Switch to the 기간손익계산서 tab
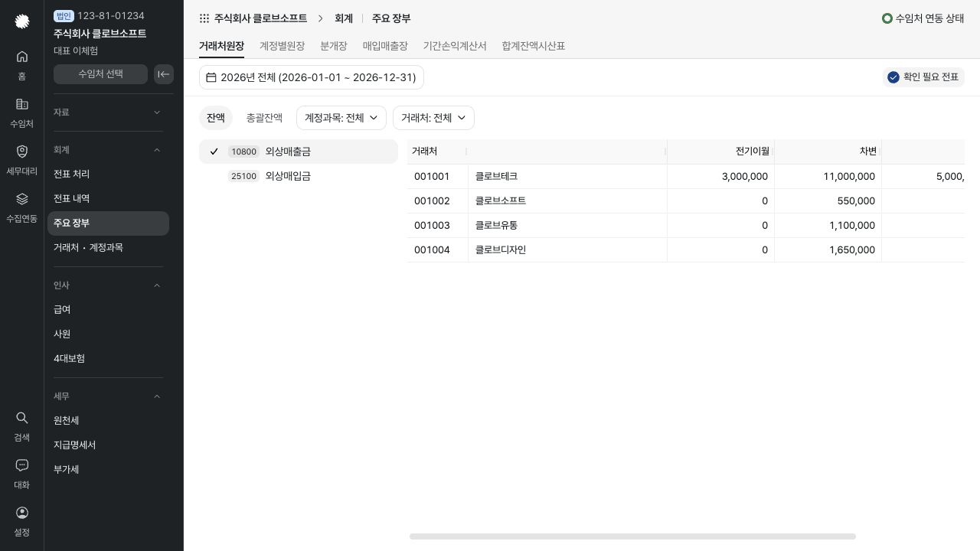The image size is (980, 551). (455, 46)
